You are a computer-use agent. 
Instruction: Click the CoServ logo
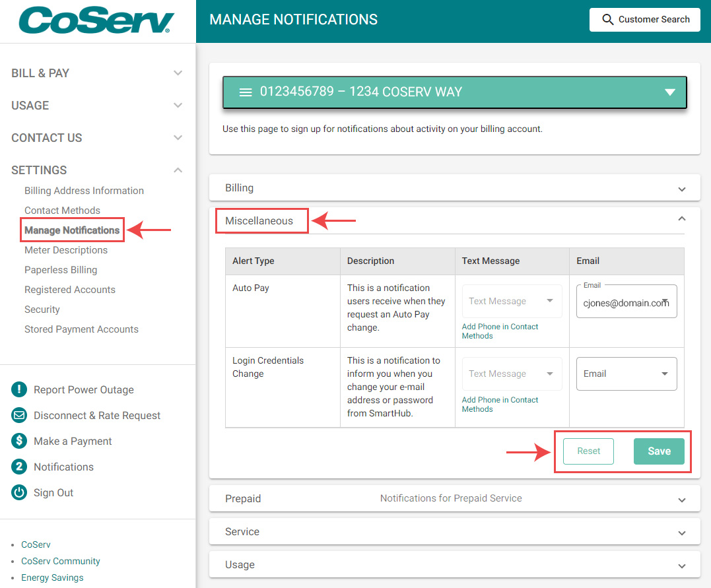tap(96, 20)
